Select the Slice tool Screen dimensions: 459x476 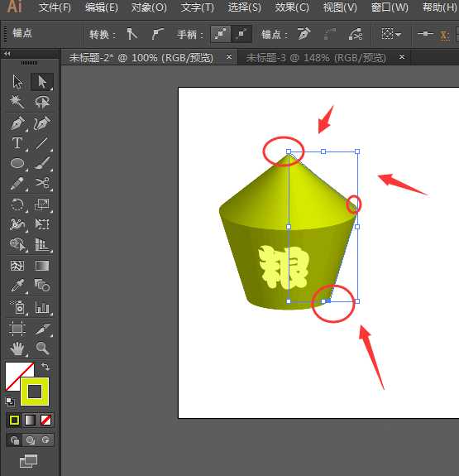pyautogui.click(x=42, y=329)
